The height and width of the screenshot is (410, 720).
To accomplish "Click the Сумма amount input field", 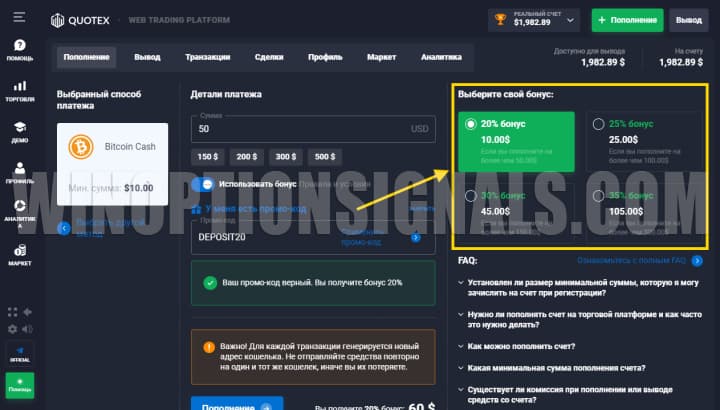I will point(300,129).
